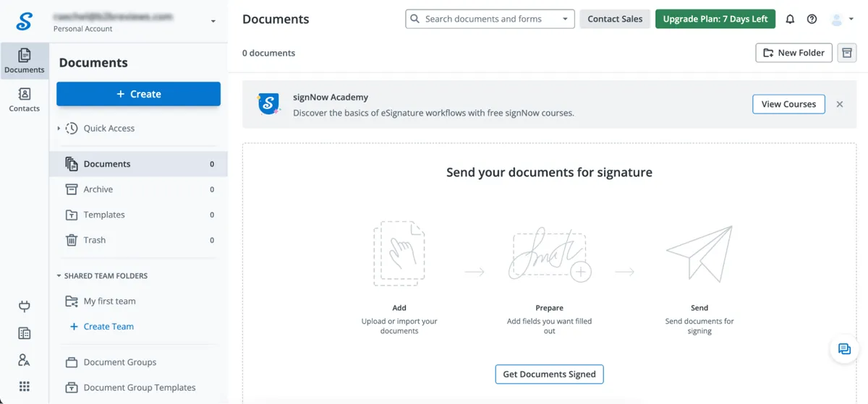This screenshot has height=404, width=868.
Task: Click the Create Team link
Action: click(101, 327)
